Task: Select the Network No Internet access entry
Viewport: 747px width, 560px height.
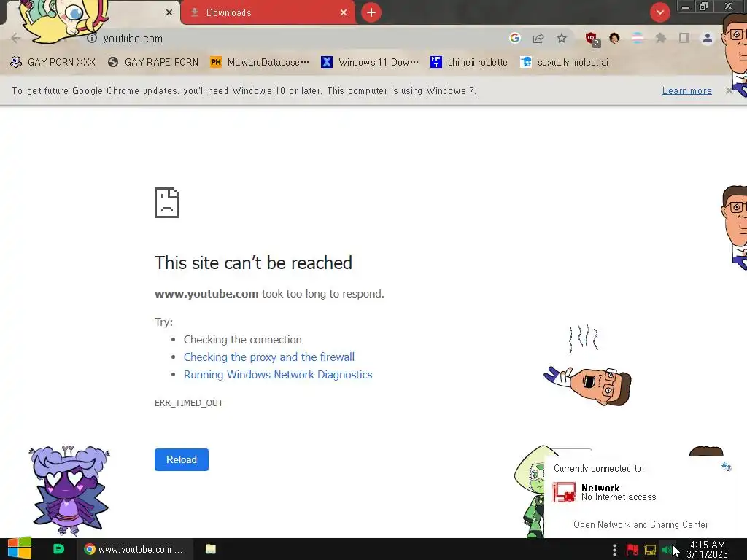Action: tap(605, 492)
